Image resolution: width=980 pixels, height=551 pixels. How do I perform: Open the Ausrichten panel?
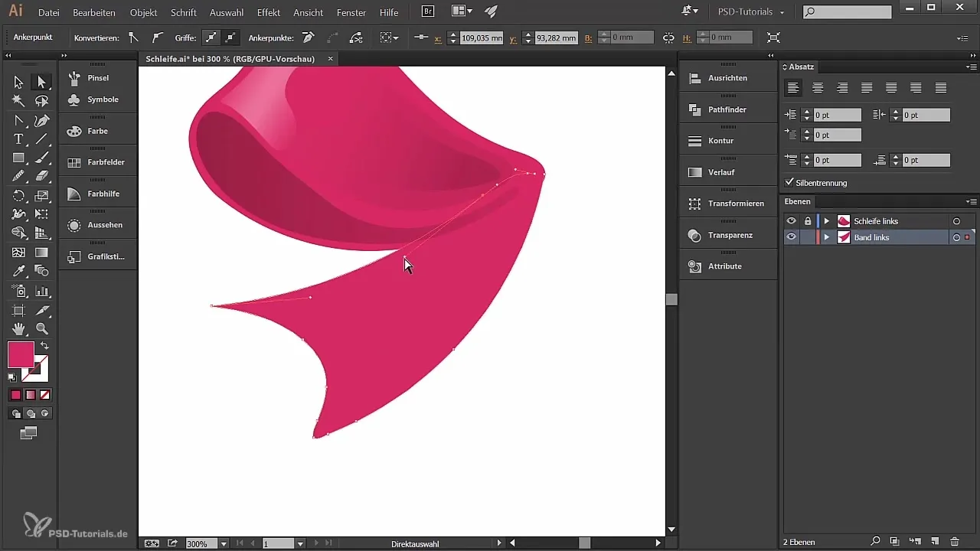(x=727, y=78)
